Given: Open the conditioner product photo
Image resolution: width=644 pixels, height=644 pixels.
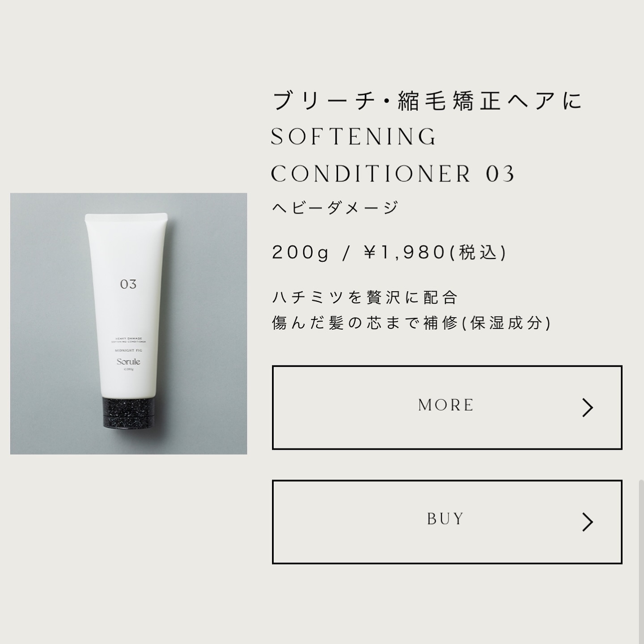Looking at the screenshot, I should click(128, 323).
